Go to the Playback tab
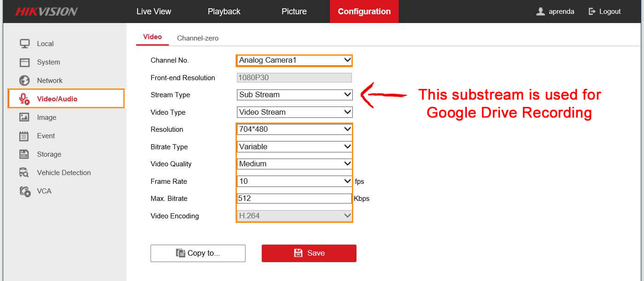The image size is (644, 281). click(224, 12)
